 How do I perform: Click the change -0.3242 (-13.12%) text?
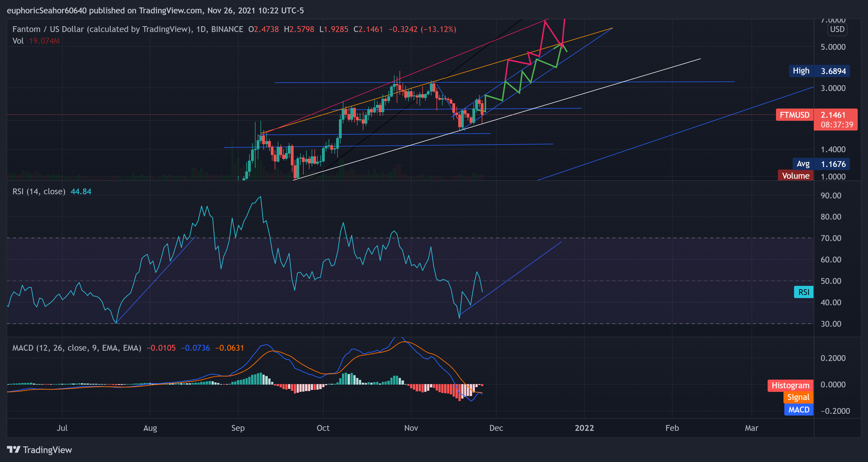(x=422, y=29)
